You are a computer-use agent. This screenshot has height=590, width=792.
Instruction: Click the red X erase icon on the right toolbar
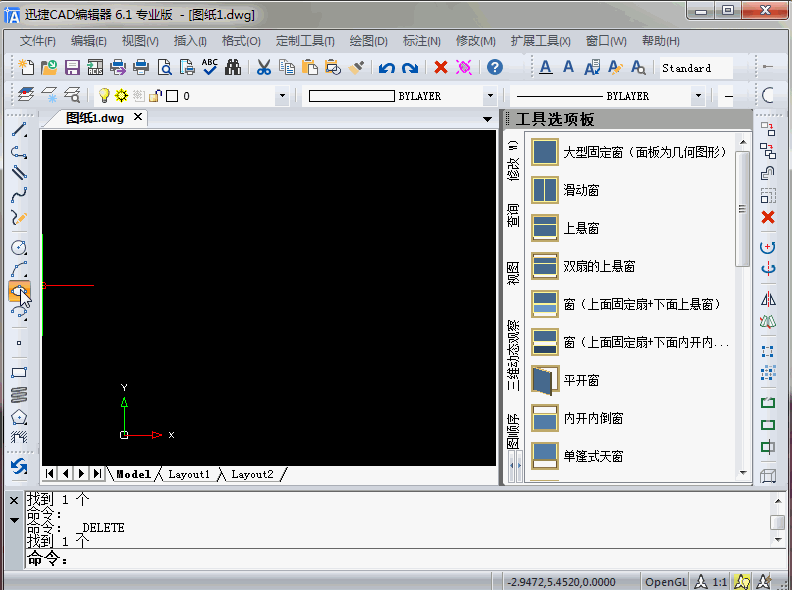point(768,217)
